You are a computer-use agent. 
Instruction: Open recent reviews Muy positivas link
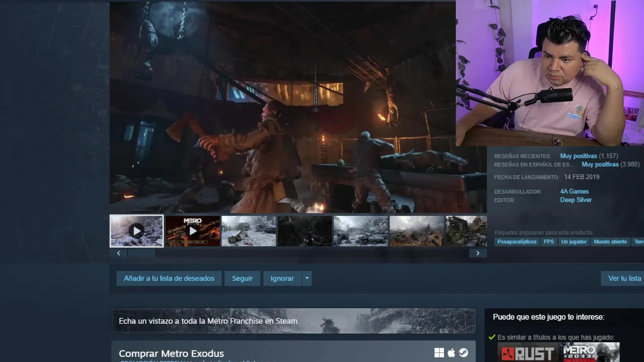(x=579, y=156)
